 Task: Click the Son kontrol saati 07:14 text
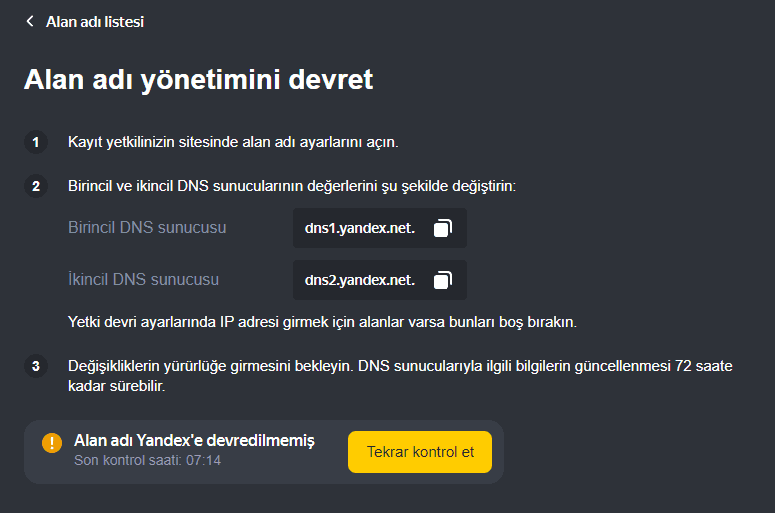(147, 460)
